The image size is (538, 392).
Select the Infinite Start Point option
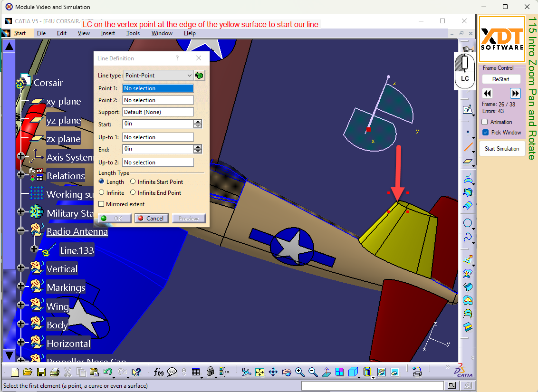[133, 182]
